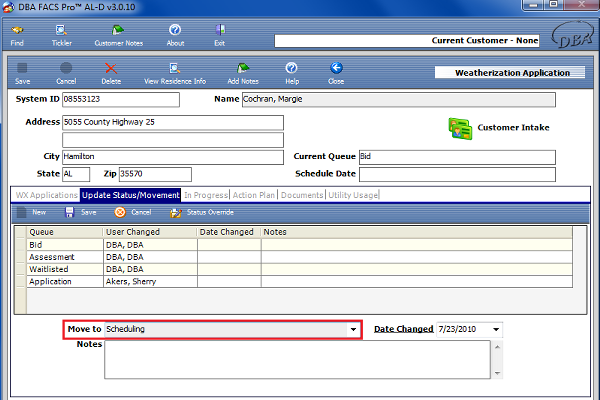Click inside the Notes text area
Viewport: 600px width, 400px height.
coord(297,360)
